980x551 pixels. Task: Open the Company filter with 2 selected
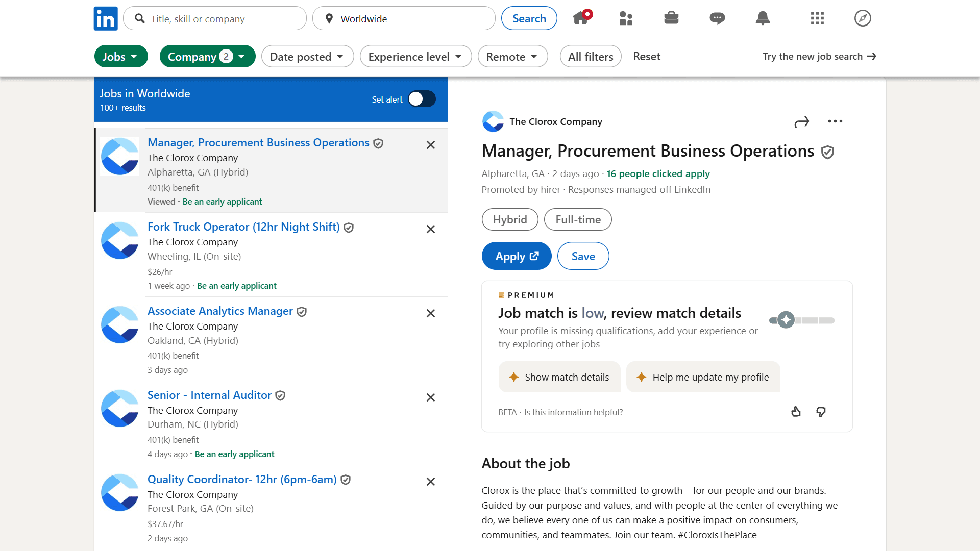coord(207,57)
